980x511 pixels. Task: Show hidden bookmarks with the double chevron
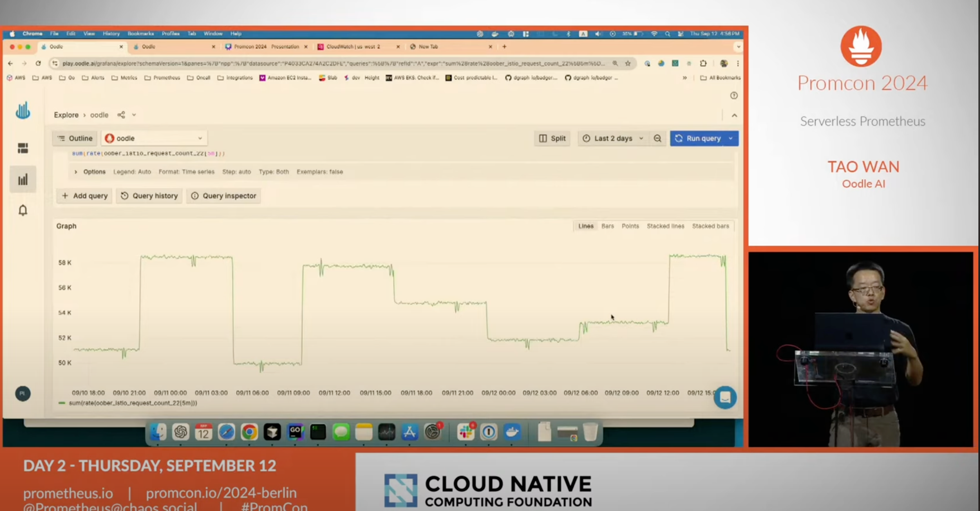point(685,77)
